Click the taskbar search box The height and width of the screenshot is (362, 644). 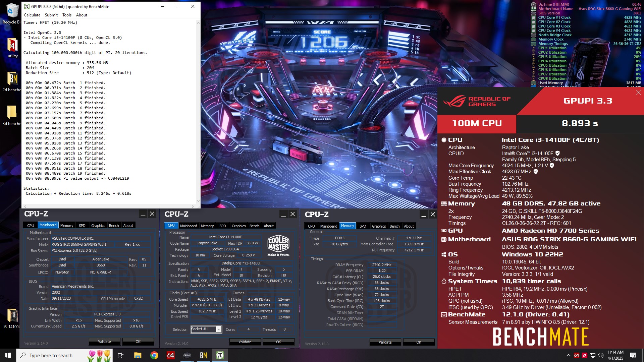(x=65, y=355)
